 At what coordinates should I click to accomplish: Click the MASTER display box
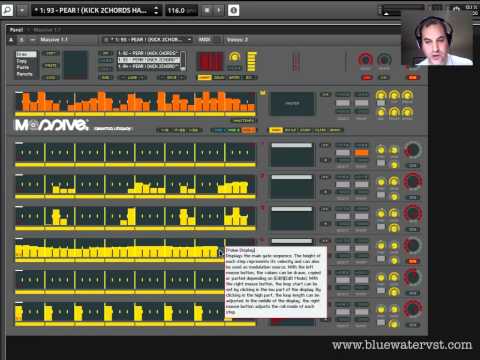[x=292, y=104]
